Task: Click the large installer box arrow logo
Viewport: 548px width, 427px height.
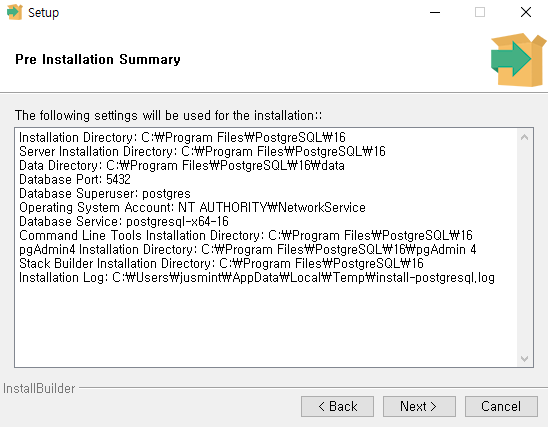Action: tap(518, 60)
